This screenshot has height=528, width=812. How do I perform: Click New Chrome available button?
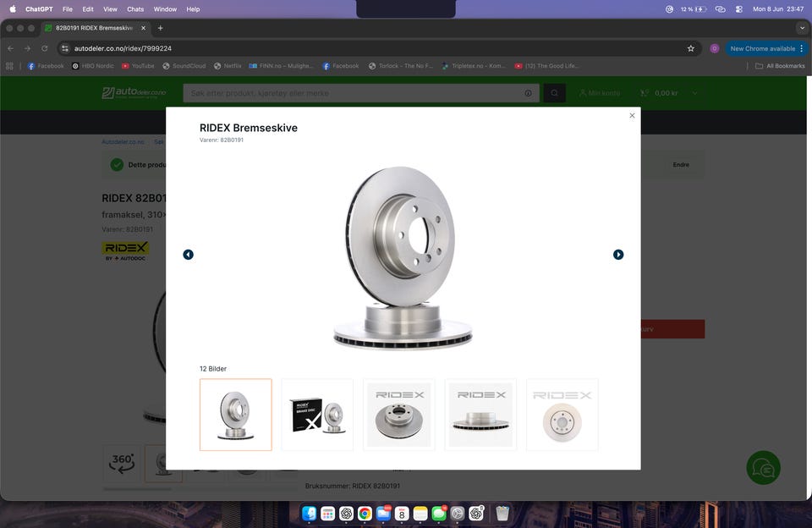pyautogui.click(x=762, y=48)
